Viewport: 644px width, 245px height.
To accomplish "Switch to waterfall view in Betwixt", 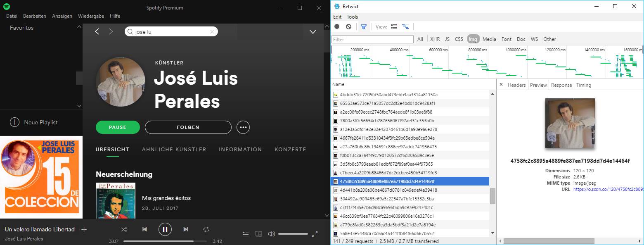I will point(405,26).
